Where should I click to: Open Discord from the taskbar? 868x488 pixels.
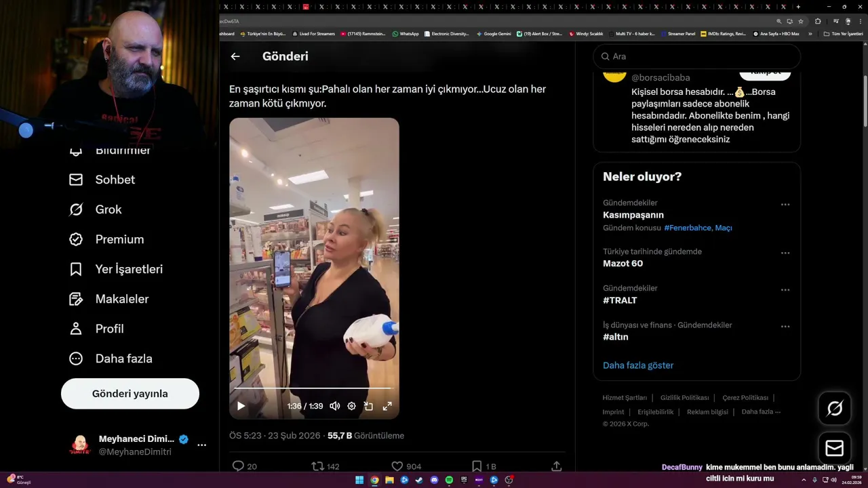coord(434,480)
